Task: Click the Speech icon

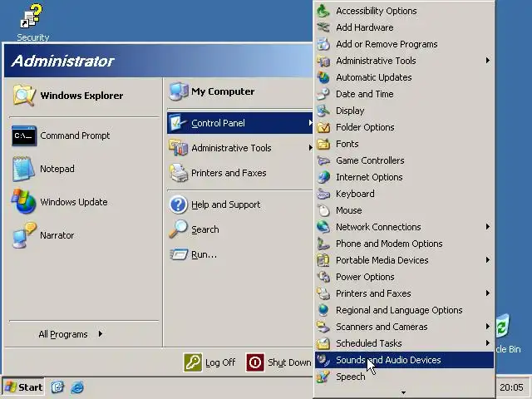Action: 323,377
